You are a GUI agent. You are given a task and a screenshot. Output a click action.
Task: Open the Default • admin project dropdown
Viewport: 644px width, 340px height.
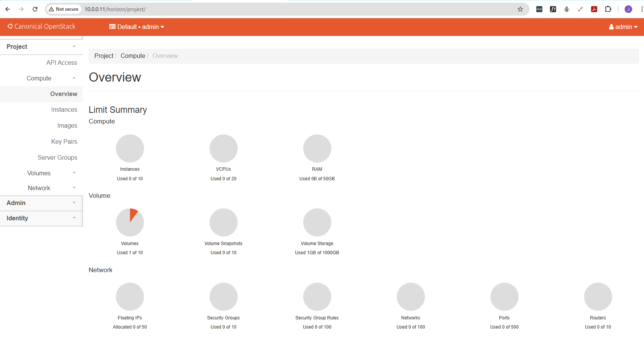pos(137,27)
